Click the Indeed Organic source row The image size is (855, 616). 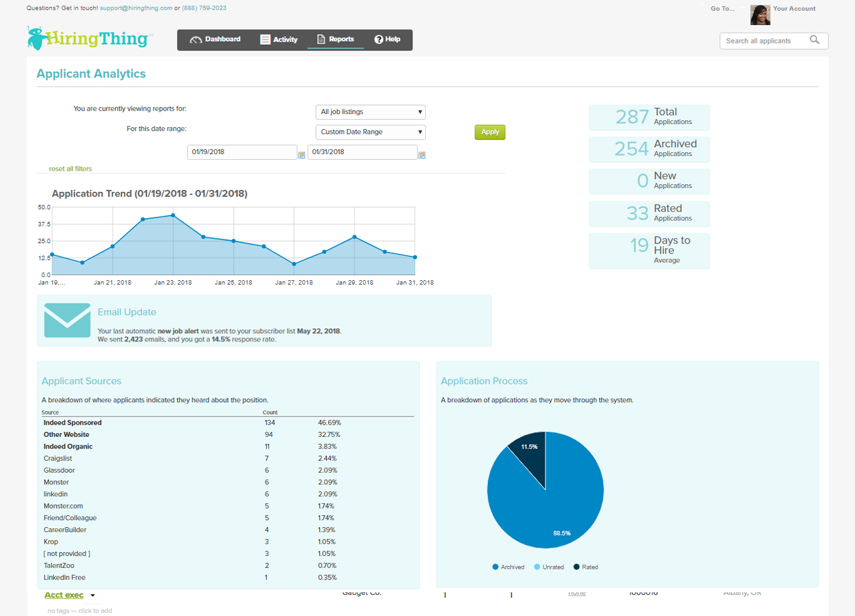[228, 446]
